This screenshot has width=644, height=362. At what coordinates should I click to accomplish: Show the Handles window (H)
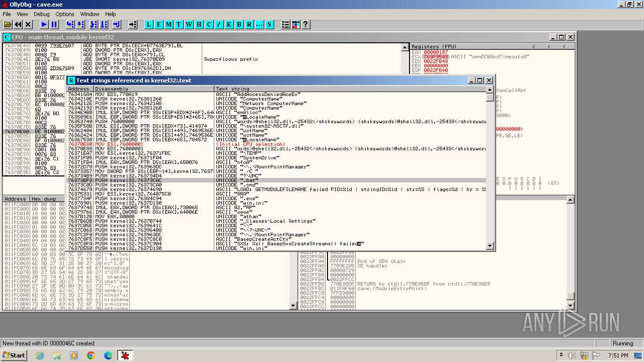[x=199, y=24]
